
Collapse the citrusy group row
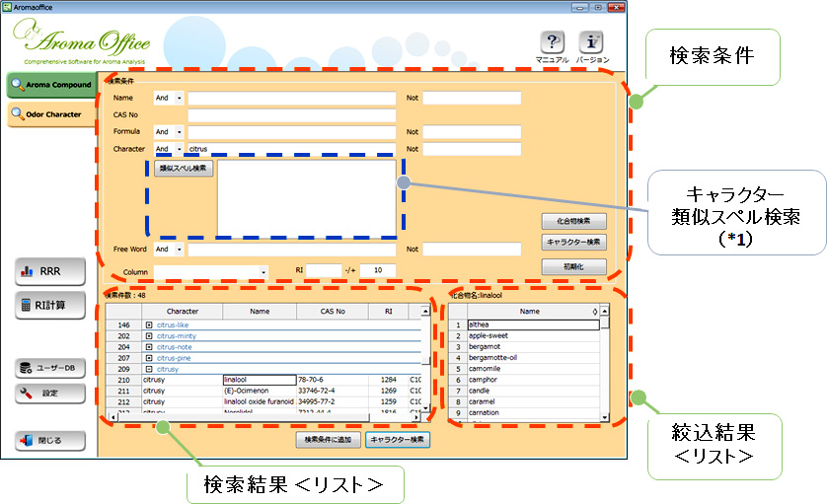click(149, 369)
